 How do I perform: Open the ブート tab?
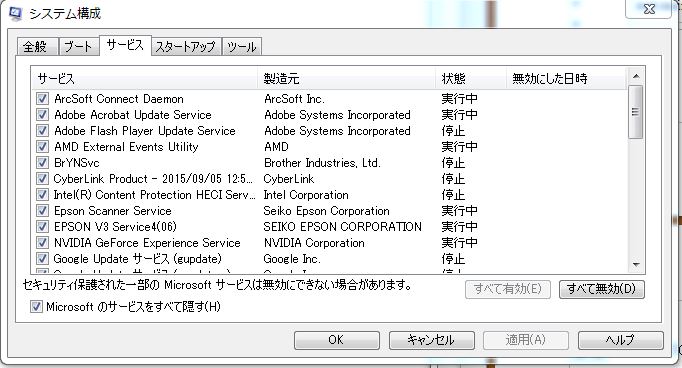pyautogui.click(x=78, y=47)
